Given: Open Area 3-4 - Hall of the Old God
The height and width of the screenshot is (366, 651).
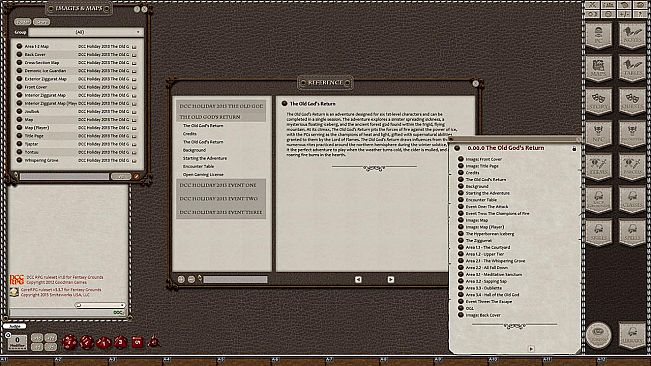Looking at the screenshot, I should pyautogui.click(x=492, y=295).
